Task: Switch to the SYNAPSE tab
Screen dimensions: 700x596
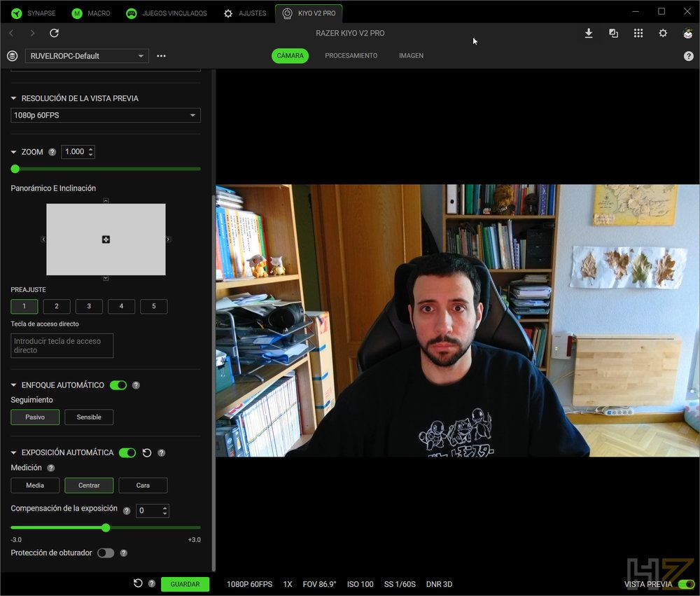Action: tap(34, 13)
